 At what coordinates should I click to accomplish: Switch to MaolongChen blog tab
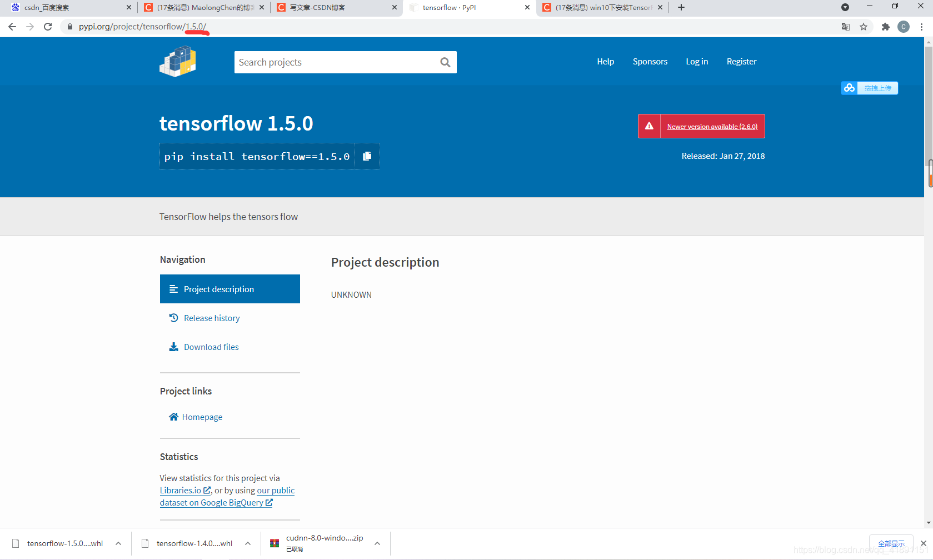pos(204,7)
